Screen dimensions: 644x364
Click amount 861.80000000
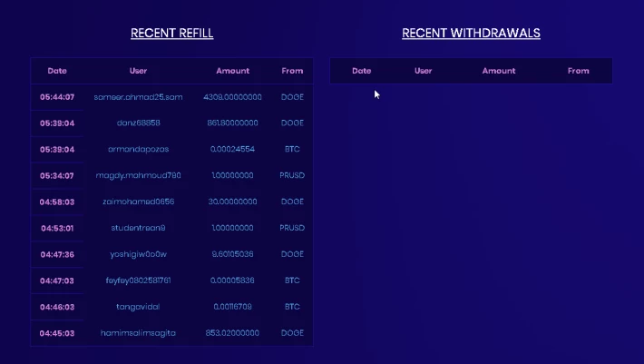point(232,123)
